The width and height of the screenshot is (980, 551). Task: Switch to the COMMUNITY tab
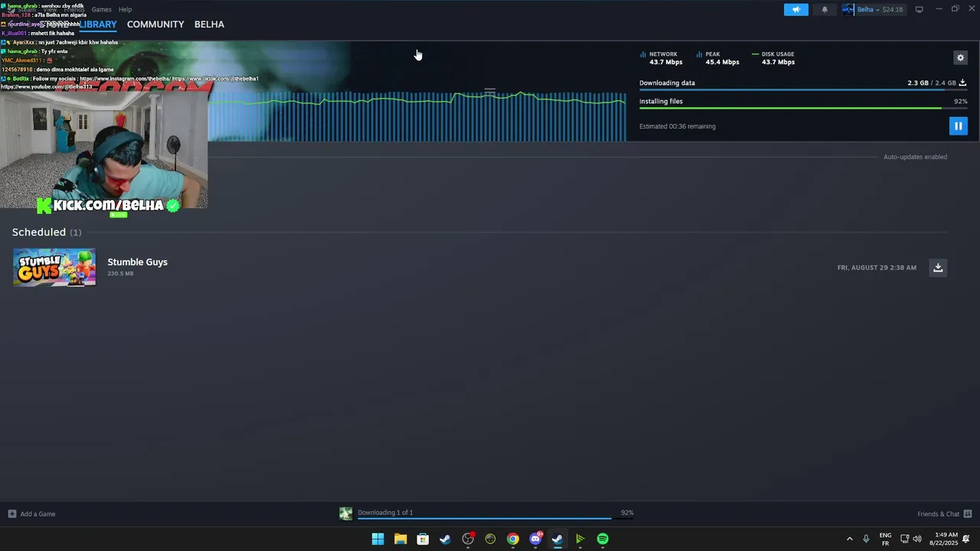pyautogui.click(x=155, y=24)
